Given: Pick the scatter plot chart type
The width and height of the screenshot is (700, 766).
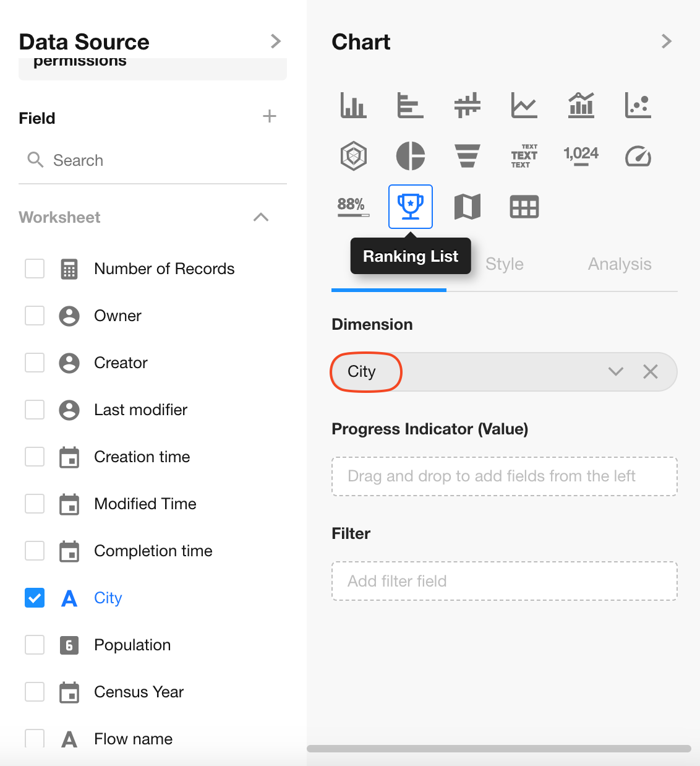Looking at the screenshot, I should pos(638,105).
